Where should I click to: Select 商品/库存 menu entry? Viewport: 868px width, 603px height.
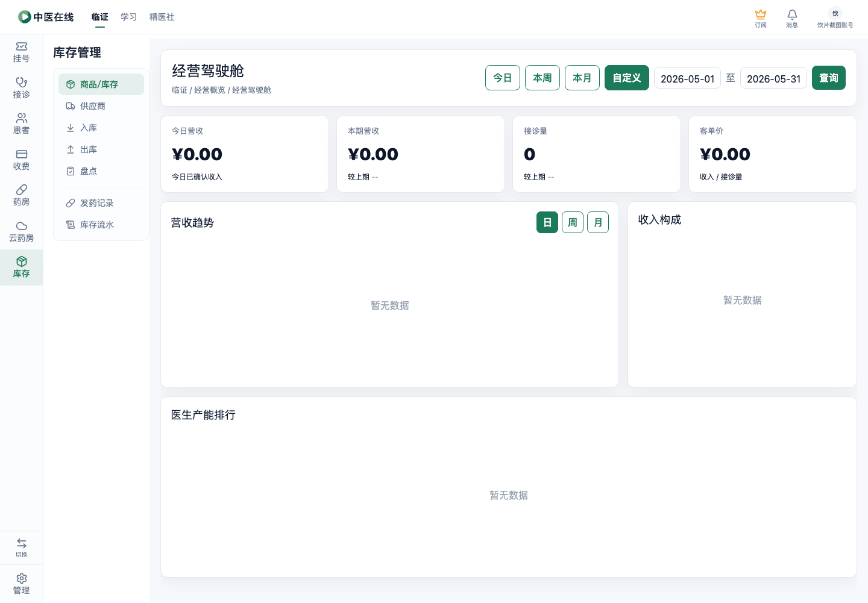[x=101, y=84]
